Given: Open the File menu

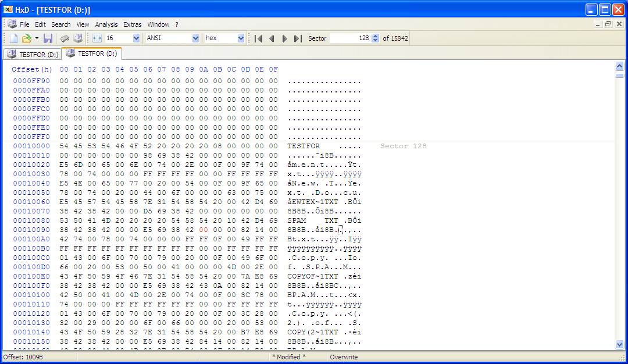Looking at the screenshot, I should coord(24,24).
